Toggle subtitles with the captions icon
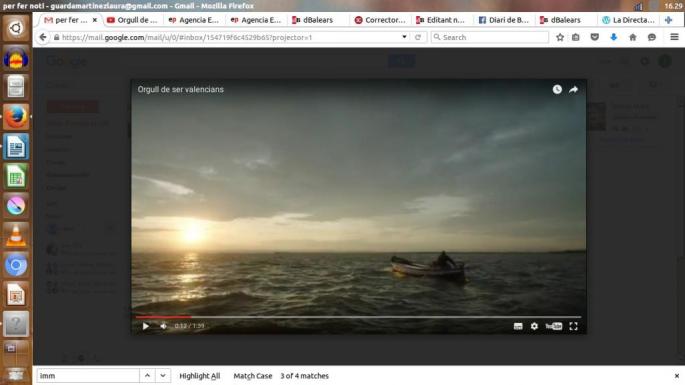685x385 pixels. click(518, 326)
